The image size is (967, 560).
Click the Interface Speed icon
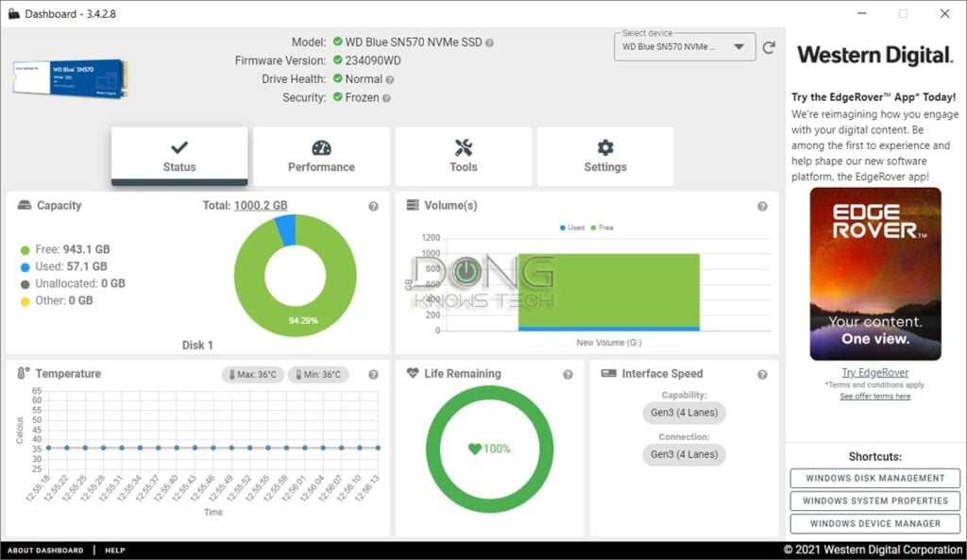click(x=609, y=373)
